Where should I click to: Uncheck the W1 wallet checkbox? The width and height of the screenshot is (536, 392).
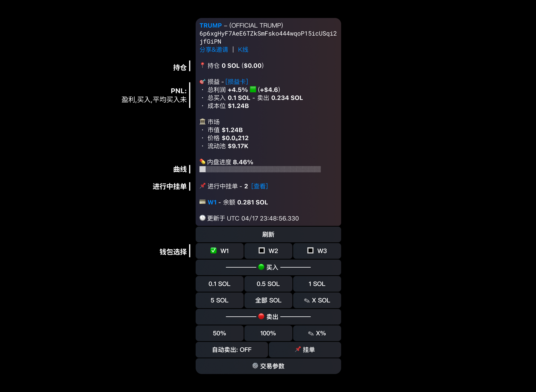213,251
